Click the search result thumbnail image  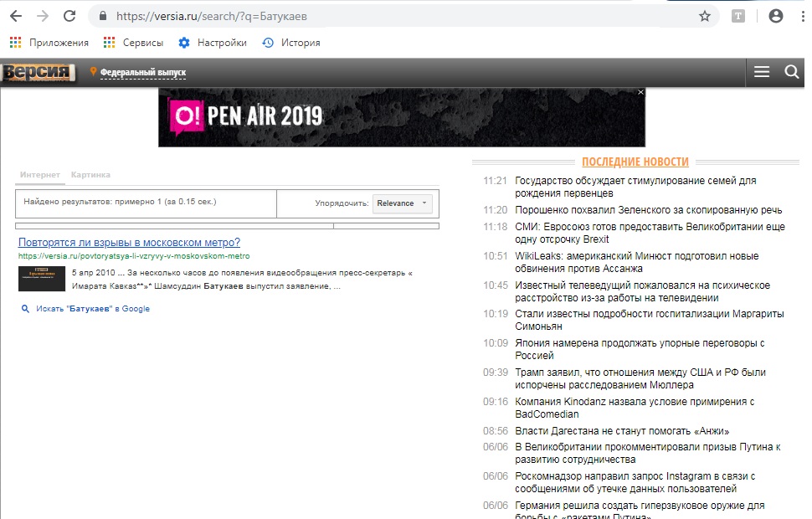41,279
